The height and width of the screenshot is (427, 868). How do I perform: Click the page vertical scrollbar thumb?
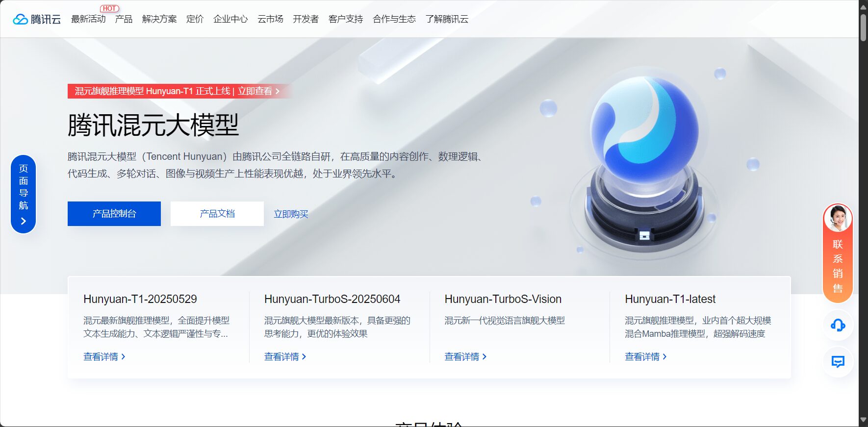click(863, 28)
